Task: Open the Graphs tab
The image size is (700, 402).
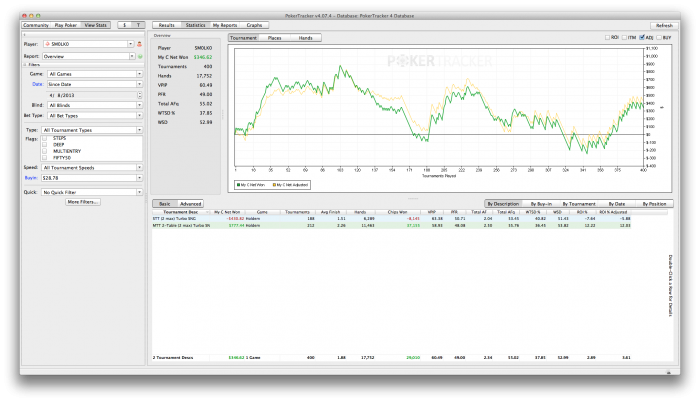Action: 254,25
